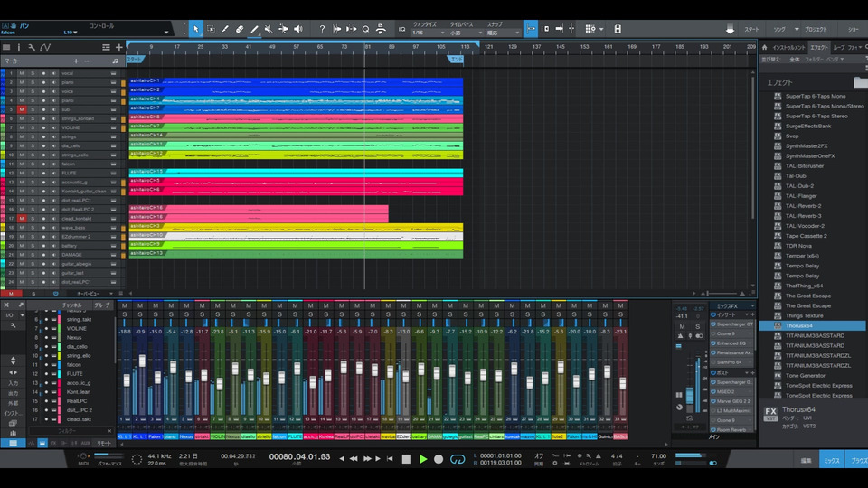Click the Record button in transport

[x=439, y=459]
